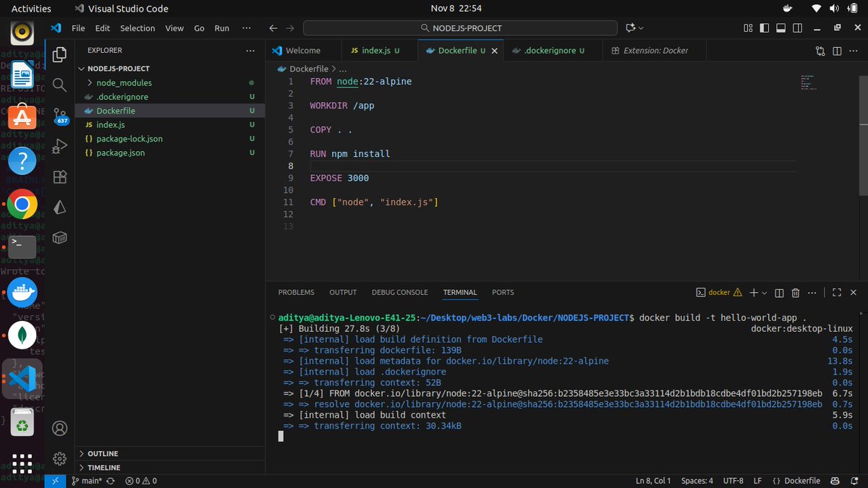Open the Extensions view
The height and width of the screenshot is (488, 868).
[x=59, y=176]
